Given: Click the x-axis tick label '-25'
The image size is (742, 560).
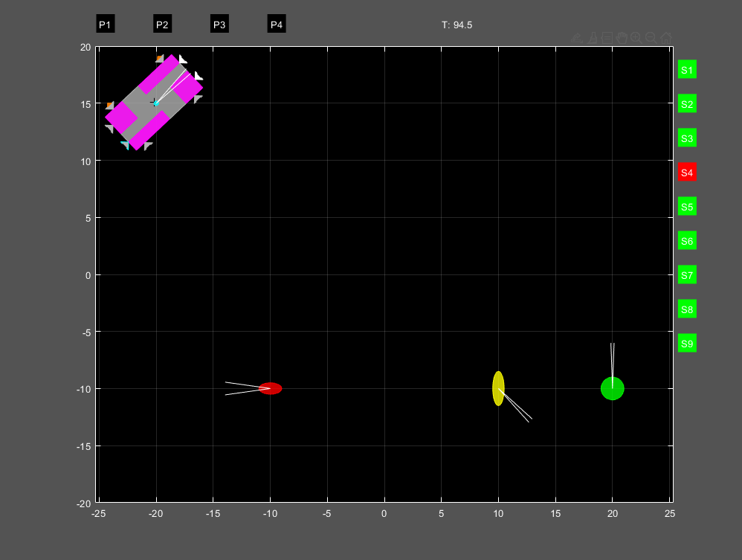Looking at the screenshot, I should (98, 514).
